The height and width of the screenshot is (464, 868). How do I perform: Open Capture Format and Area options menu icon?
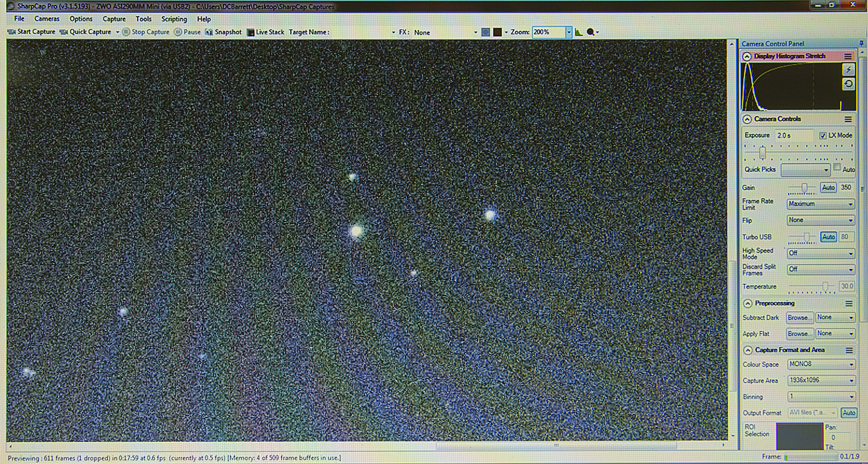coord(849,350)
